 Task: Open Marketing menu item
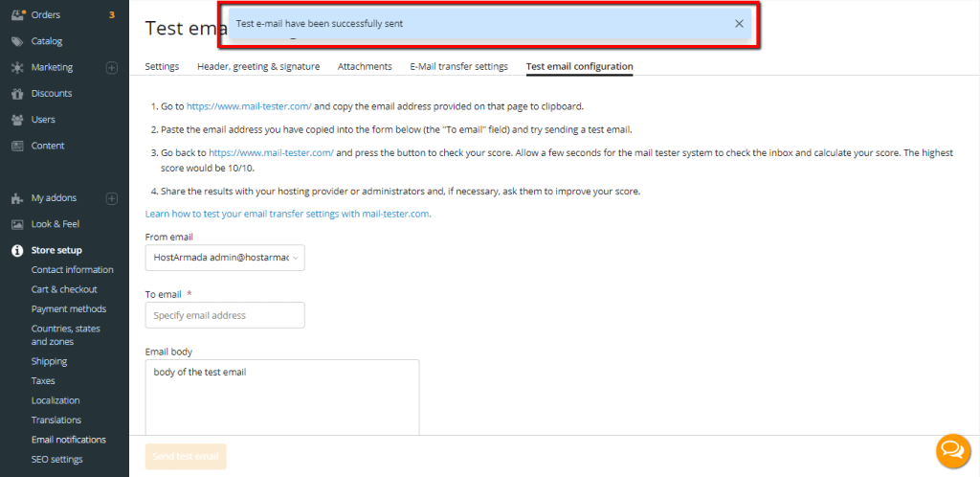pyautogui.click(x=52, y=67)
